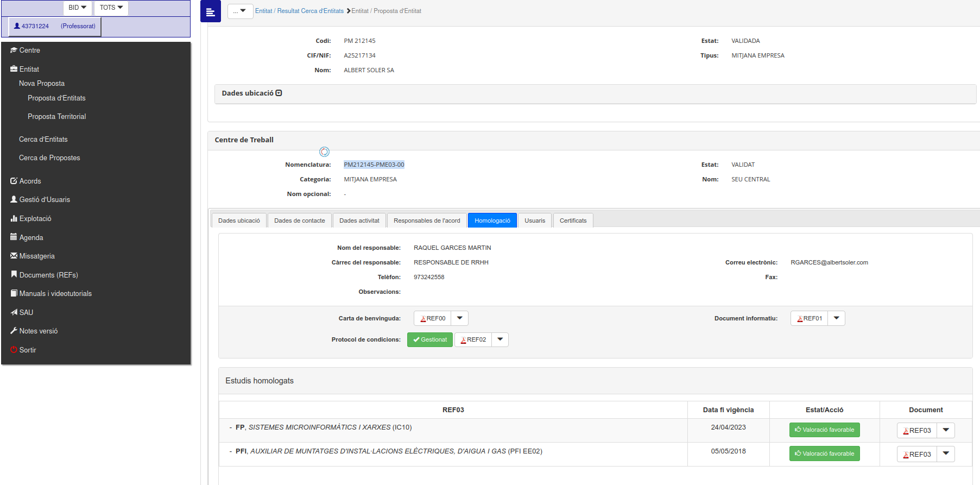Click the Documents (REFs) bookmark icon
Viewport: 980px width, 485px height.
(14, 274)
